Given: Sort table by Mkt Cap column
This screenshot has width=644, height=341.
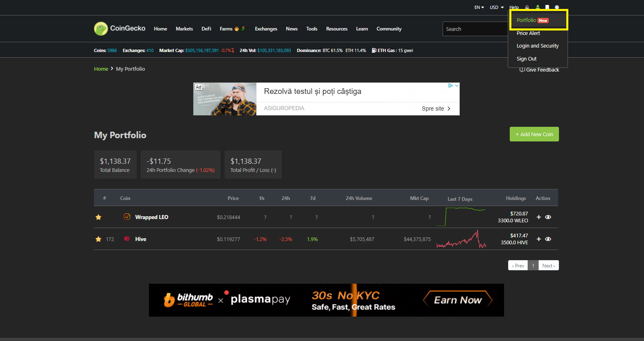Looking at the screenshot, I should 419,198.
